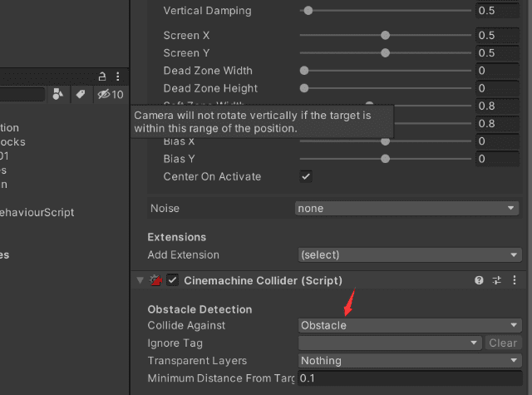The image size is (532, 395).
Task: Uncheck the Center On Activate checkbox
Action: [306, 176]
